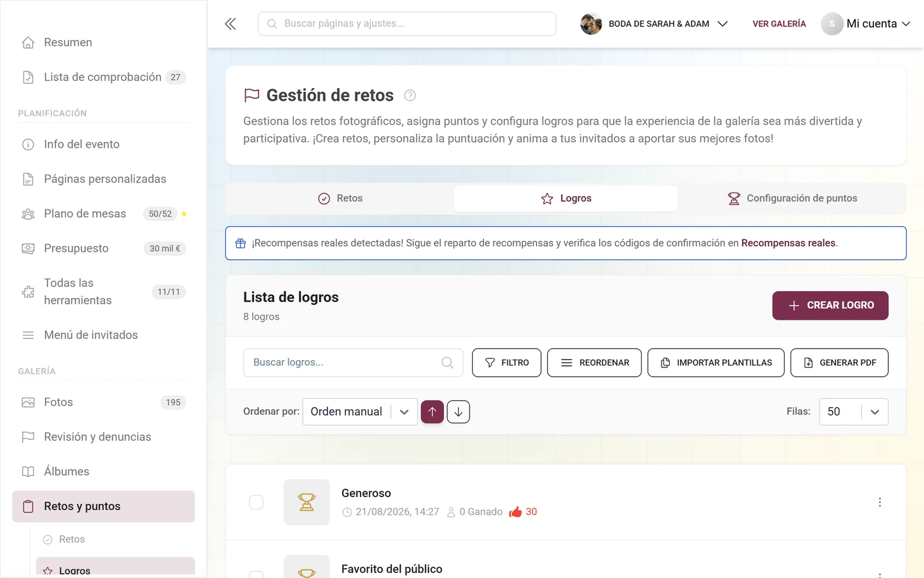Click the Resumen home icon
Viewport: 924px width, 578px height.
(28, 42)
